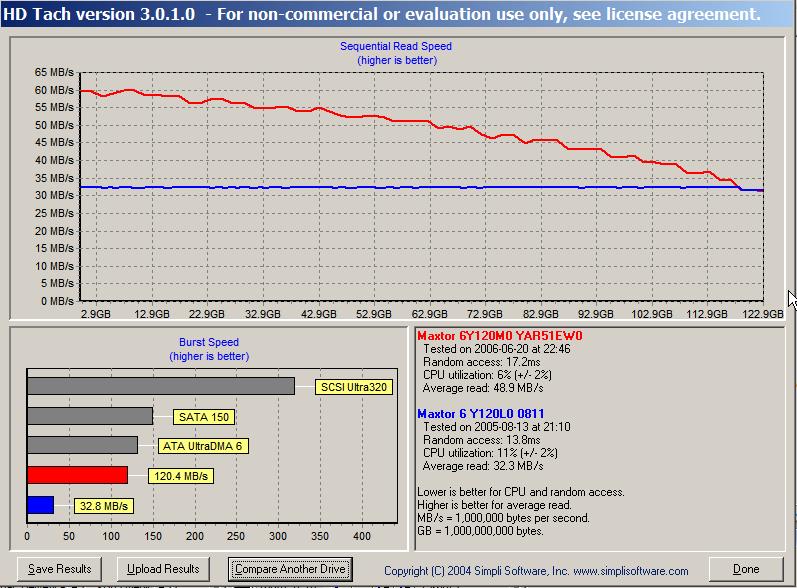Click the Save Results button
The width and height of the screenshot is (797, 588).
pos(59,569)
